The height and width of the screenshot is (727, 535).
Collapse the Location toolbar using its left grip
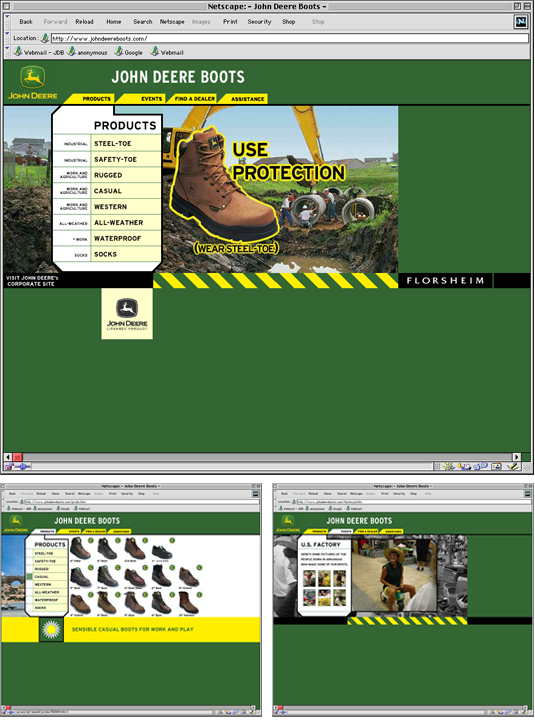coord(7,38)
